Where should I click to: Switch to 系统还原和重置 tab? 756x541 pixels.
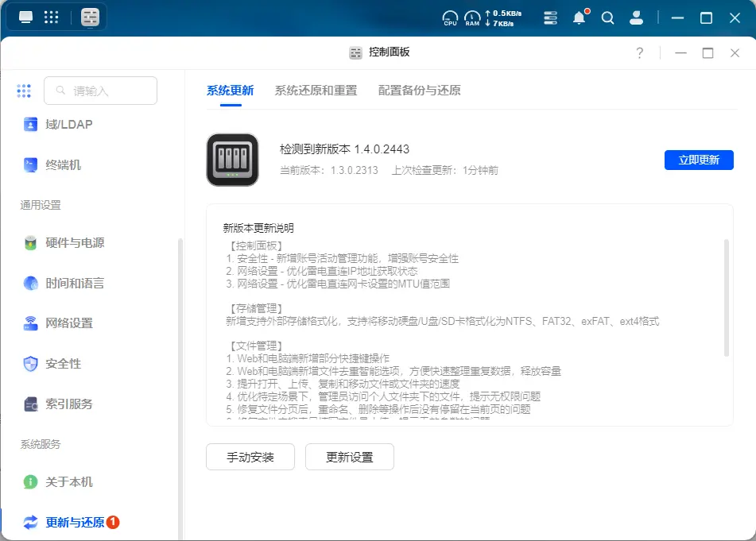316,91
